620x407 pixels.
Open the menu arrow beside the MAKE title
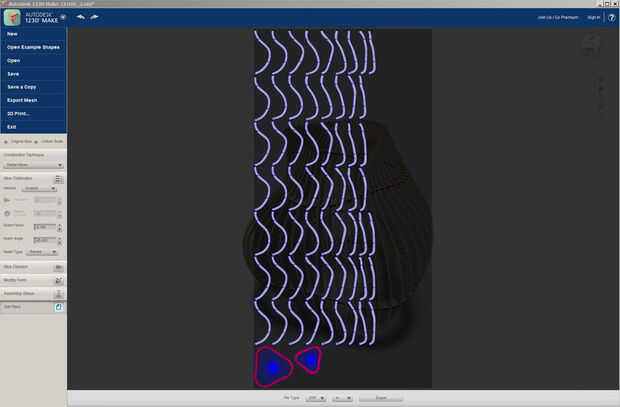(63, 17)
